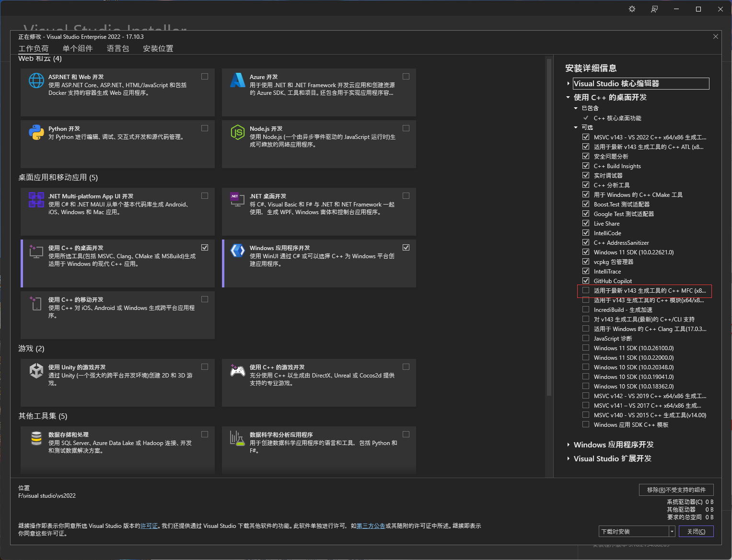Screen dimensions: 732x560
Task: Click the 数据存储和处理 database icon
Action: coord(36,438)
